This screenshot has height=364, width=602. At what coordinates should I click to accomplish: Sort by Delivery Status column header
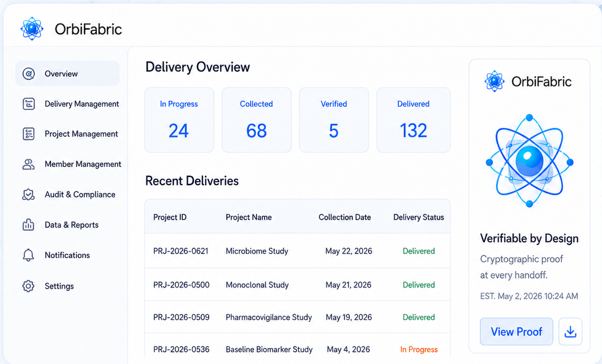point(419,217)
